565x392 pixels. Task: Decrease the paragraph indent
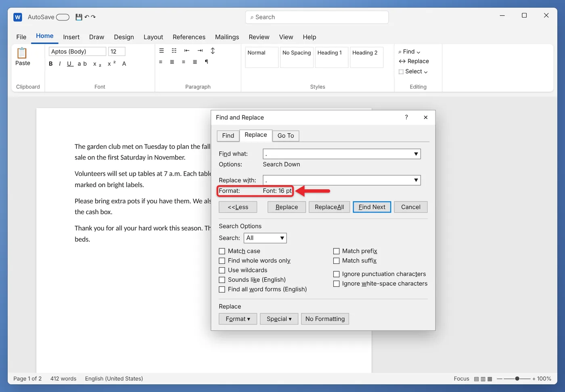[187, 50]
